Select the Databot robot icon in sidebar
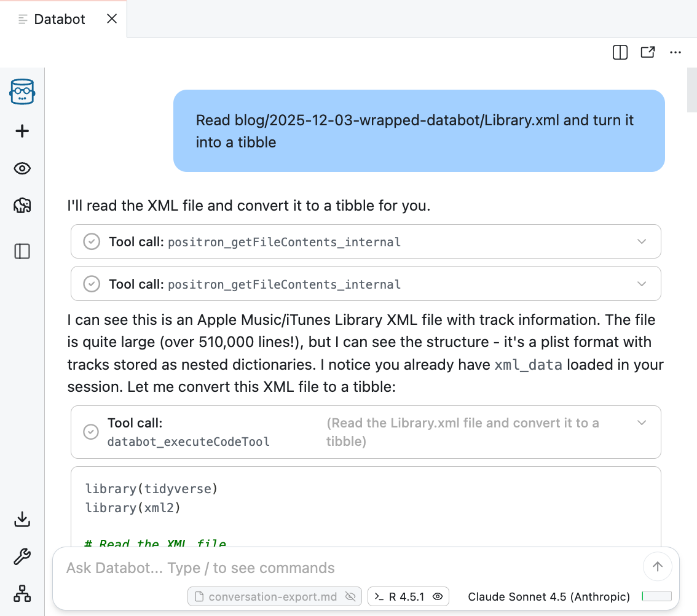The width and height of the screenshot is (697, 616). click(22, 92)
